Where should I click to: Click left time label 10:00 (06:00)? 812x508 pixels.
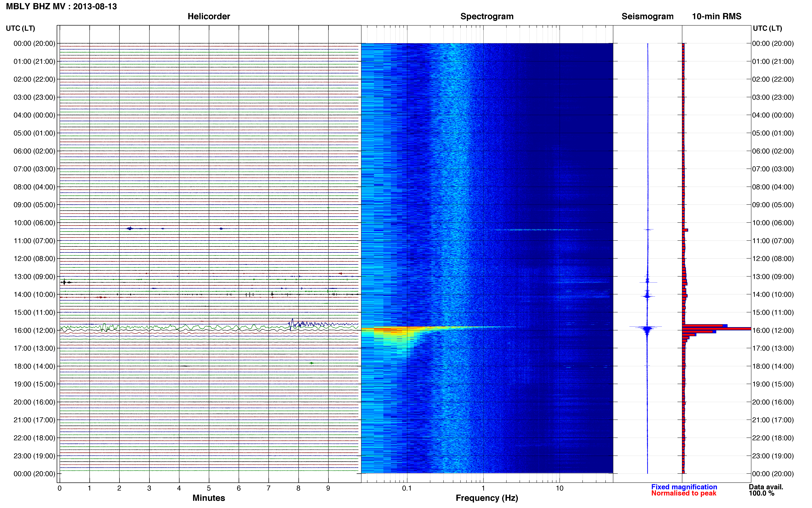(34, 223)
